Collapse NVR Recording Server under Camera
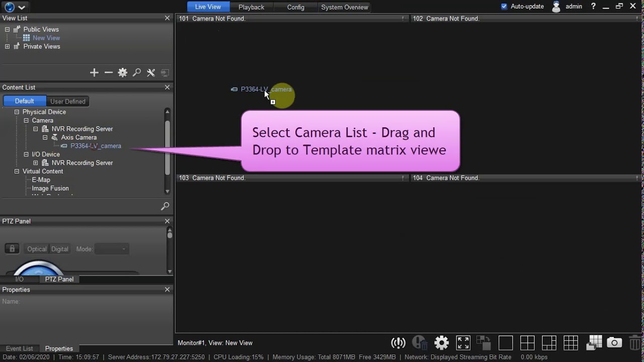 (36, 129)
